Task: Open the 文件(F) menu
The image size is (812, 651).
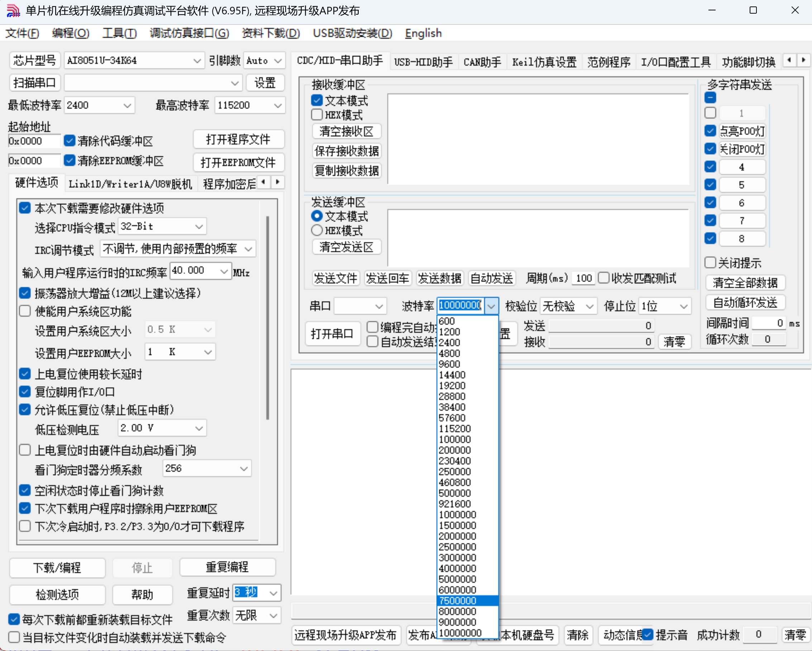Action: pos(22,33)
